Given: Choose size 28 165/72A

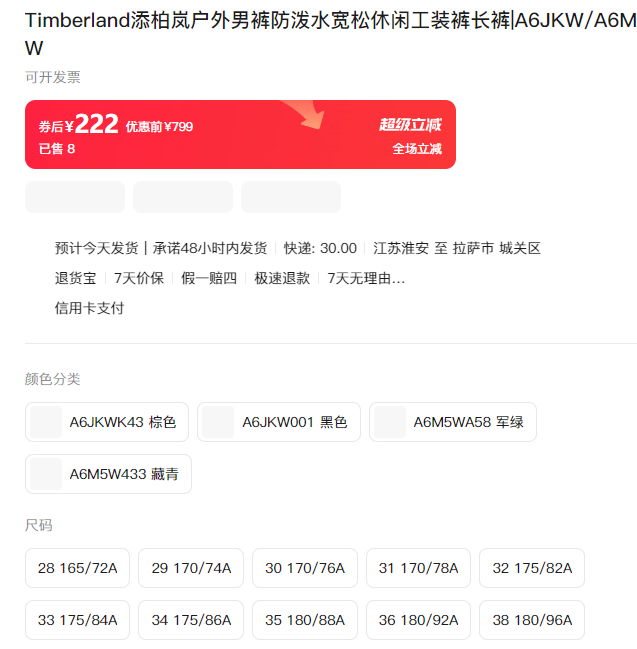Looking at the screenshot, I should [77, 568].
